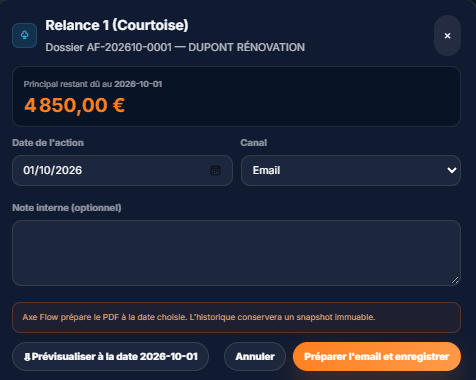The height and width of the screenshot is (380, 476).
Task: Click the Principal restant dû label
Action: tap(93, 84)
